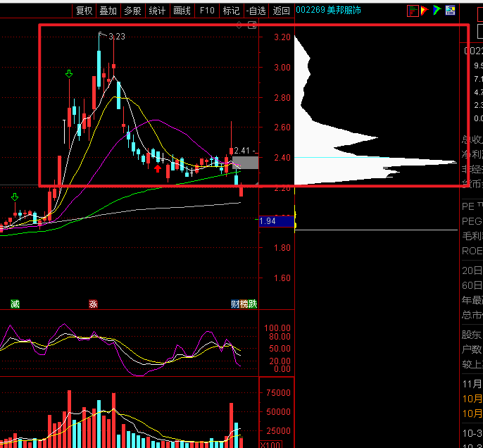Image resolution: width=483 pixels, height=448 pixels.
Task: Open the picture panel icon at top right
Action: pos(450,11)
